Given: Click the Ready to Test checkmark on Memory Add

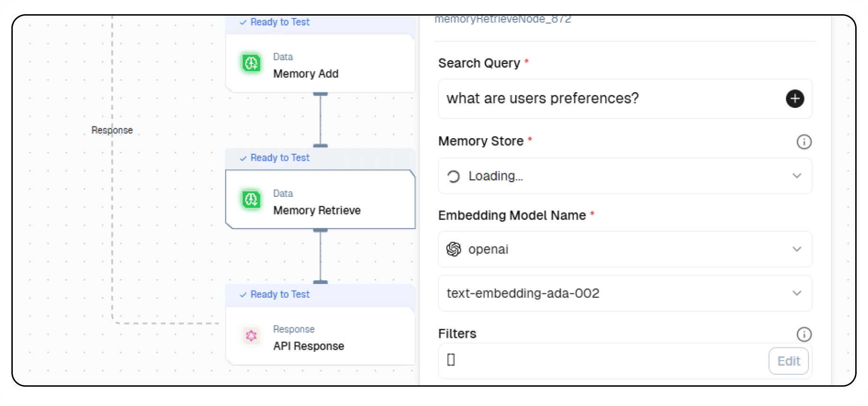Looking at the screenshot, I should point(243,22).
